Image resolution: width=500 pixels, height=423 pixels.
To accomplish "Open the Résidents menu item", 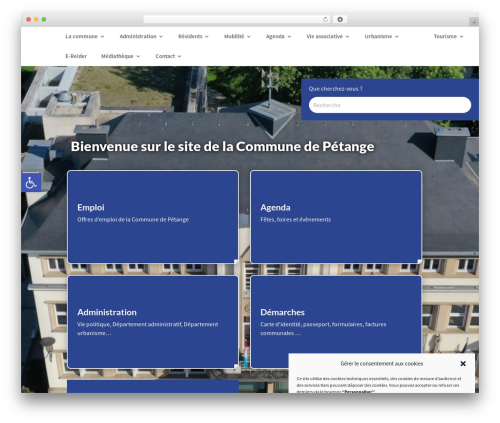I will pos(190,36).
